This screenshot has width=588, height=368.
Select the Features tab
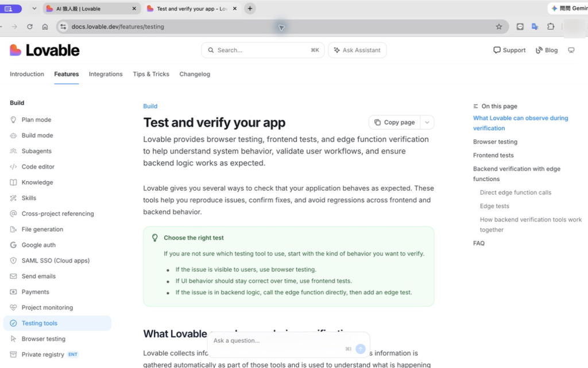[x=67, y=74]
